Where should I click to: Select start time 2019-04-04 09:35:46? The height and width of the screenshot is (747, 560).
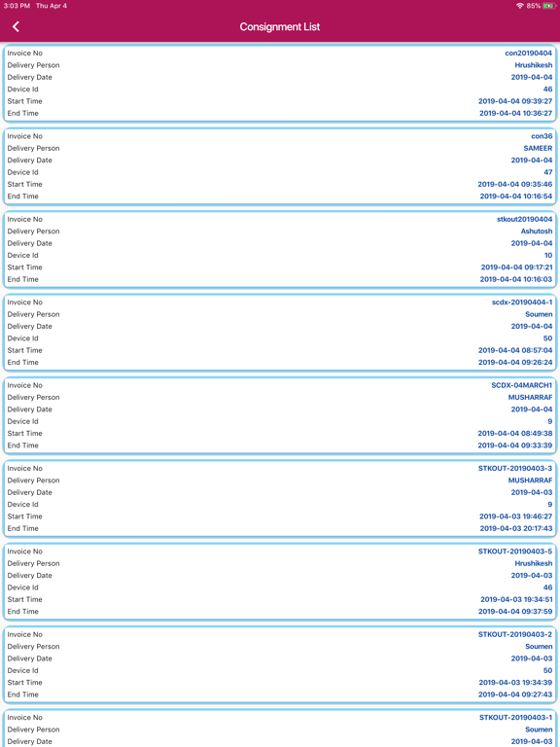[x=515, y=184]
